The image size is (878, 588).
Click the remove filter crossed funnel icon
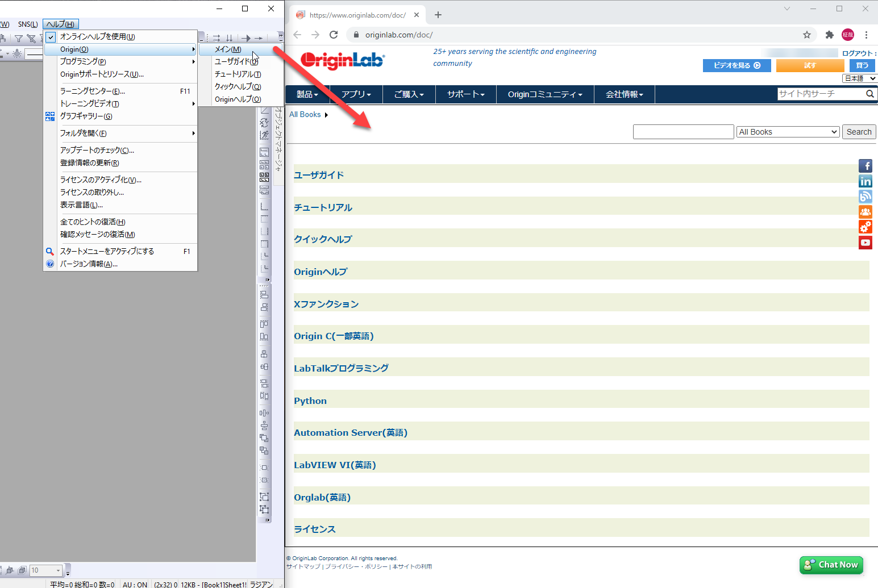pos(31,39)
